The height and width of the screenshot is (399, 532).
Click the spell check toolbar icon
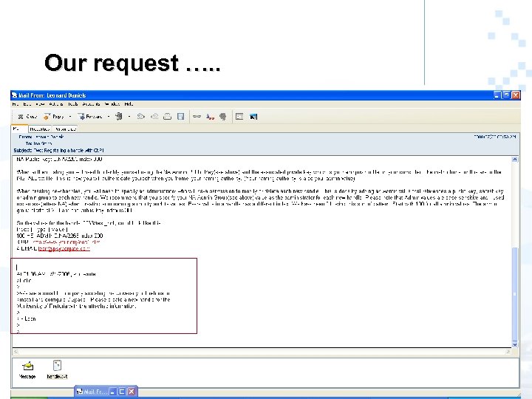210,117
